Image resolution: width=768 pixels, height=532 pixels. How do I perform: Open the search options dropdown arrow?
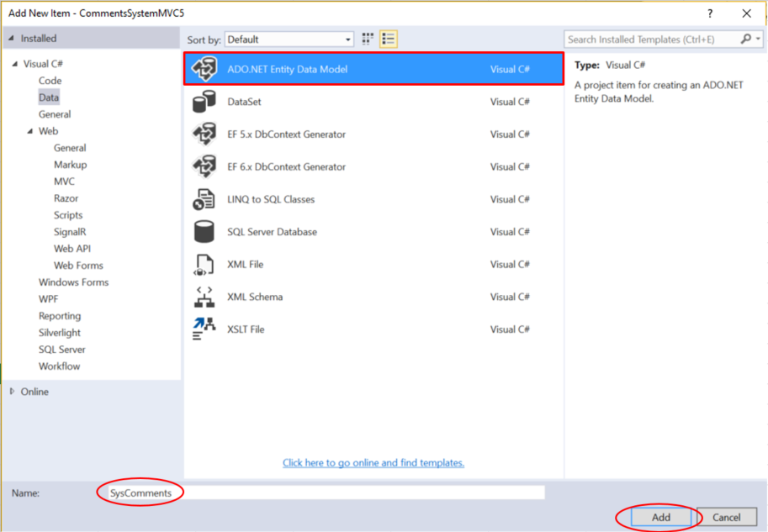(758, 39)
